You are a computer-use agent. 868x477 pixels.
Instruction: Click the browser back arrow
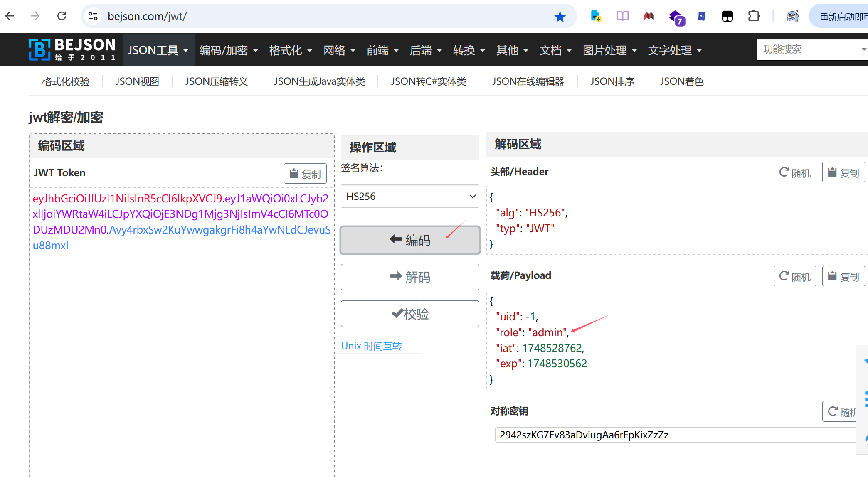(x=10, y=16)
